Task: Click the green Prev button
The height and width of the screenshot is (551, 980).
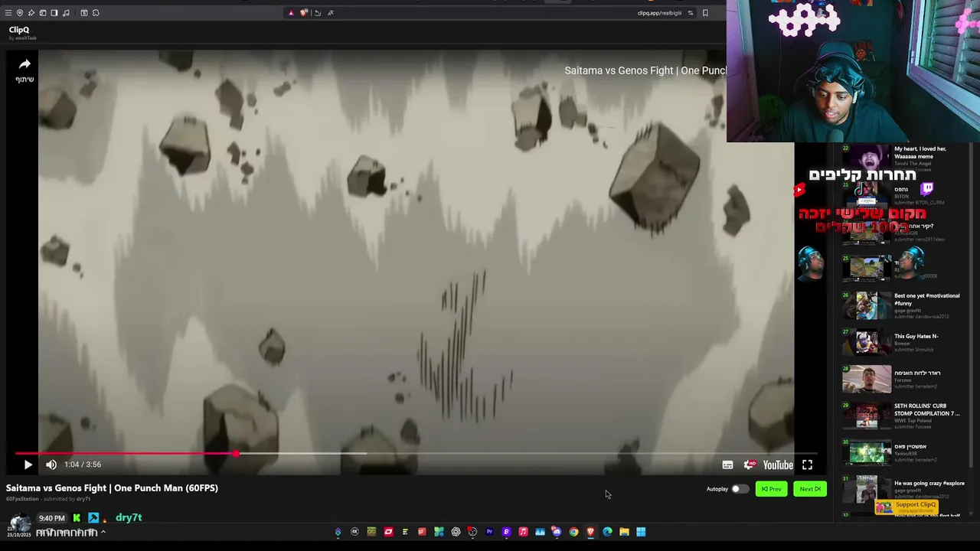Action: [771, 489]
